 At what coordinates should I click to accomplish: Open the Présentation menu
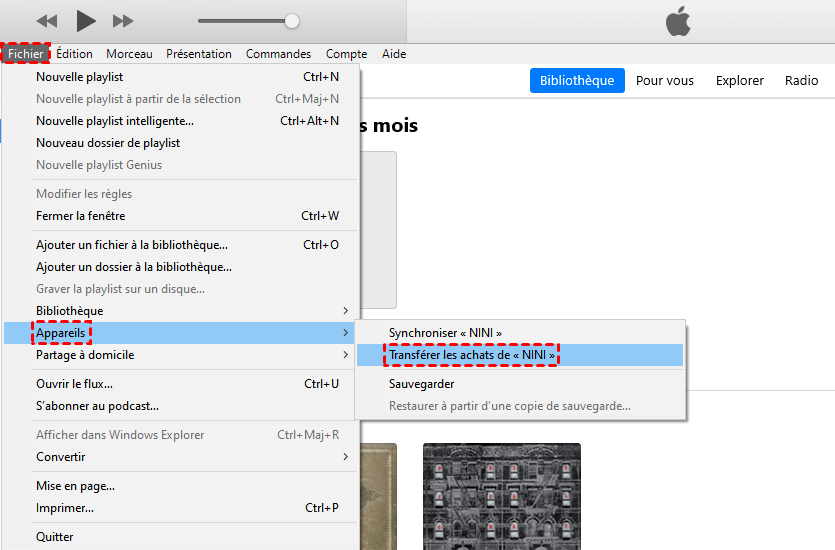point(198,54)
